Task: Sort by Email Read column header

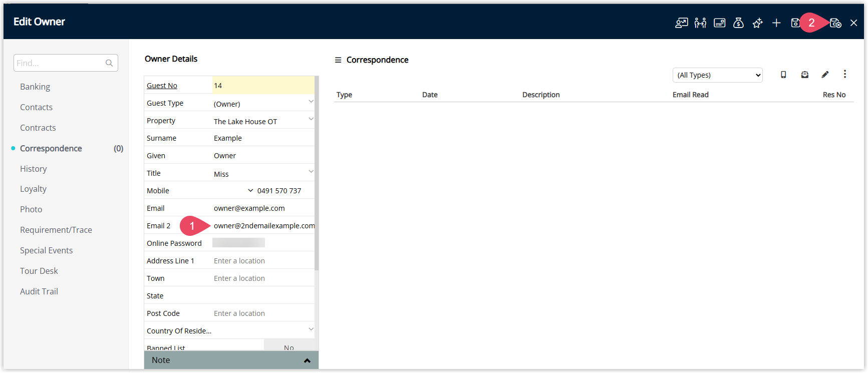Action: (x=690, y=95)
